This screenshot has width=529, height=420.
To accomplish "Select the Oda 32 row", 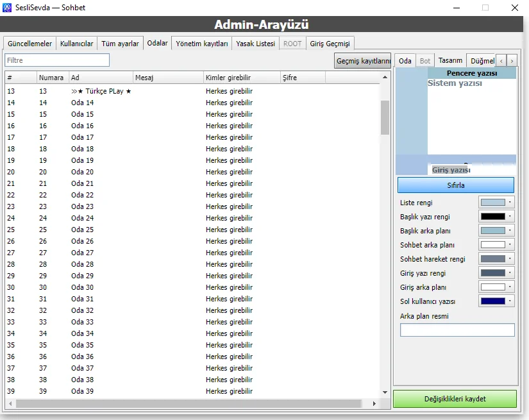I will tap(192, 310).
